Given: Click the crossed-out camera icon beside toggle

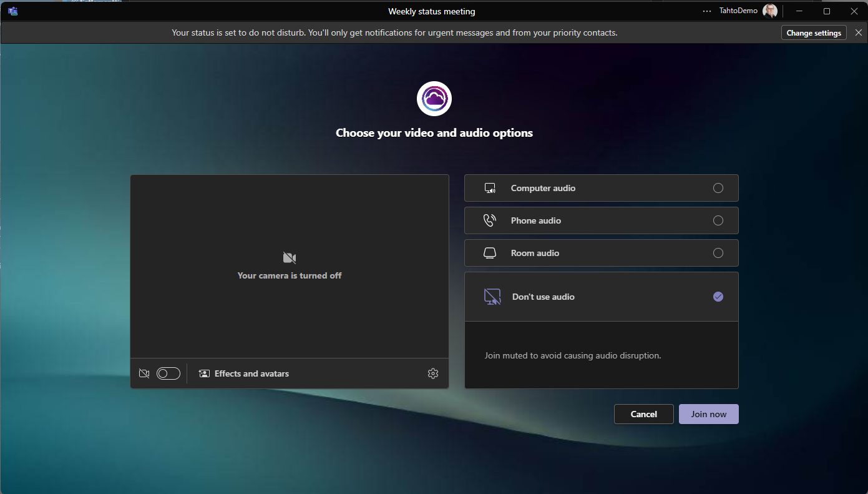Looking at the screenshot, I should [x=144, y=373].
